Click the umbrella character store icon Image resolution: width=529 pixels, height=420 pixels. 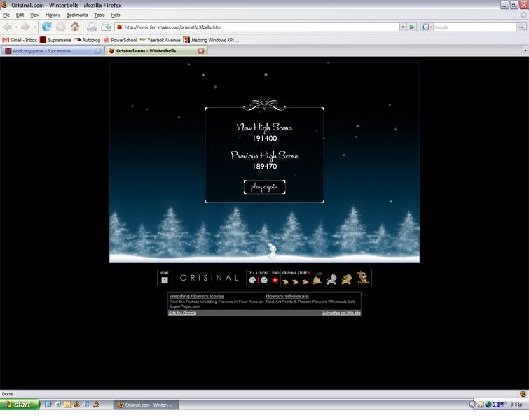(317, 279)
